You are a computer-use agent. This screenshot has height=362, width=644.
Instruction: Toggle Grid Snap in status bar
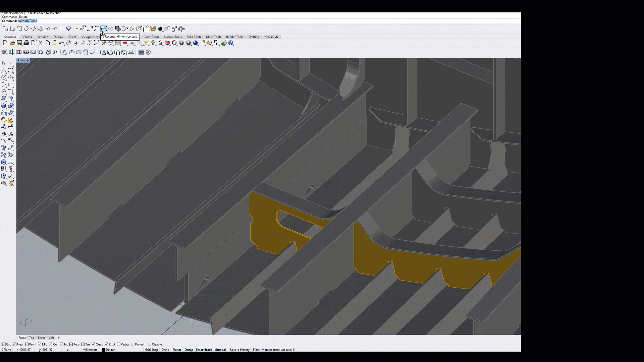[x=151, y=350]
